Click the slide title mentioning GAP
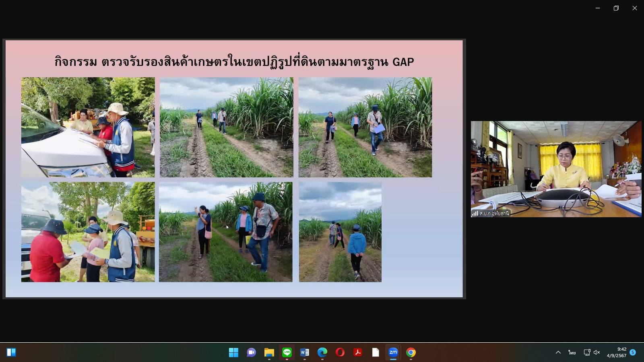The height and width of the screenshot is (362, 644). (234, 62)
